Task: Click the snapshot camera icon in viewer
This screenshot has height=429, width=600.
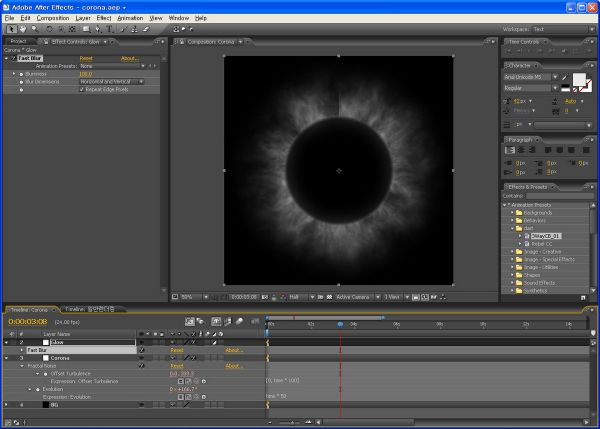Action: (265, 297)
